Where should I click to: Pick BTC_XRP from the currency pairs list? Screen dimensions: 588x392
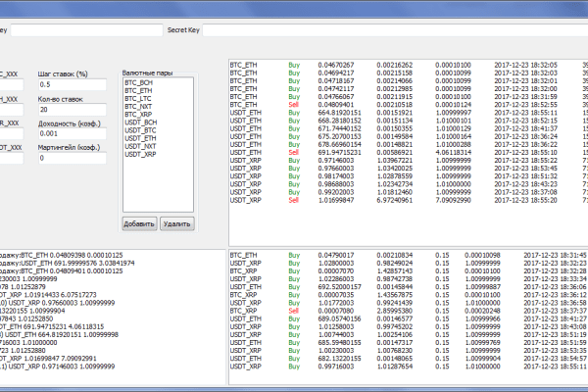tap(139, 115)
